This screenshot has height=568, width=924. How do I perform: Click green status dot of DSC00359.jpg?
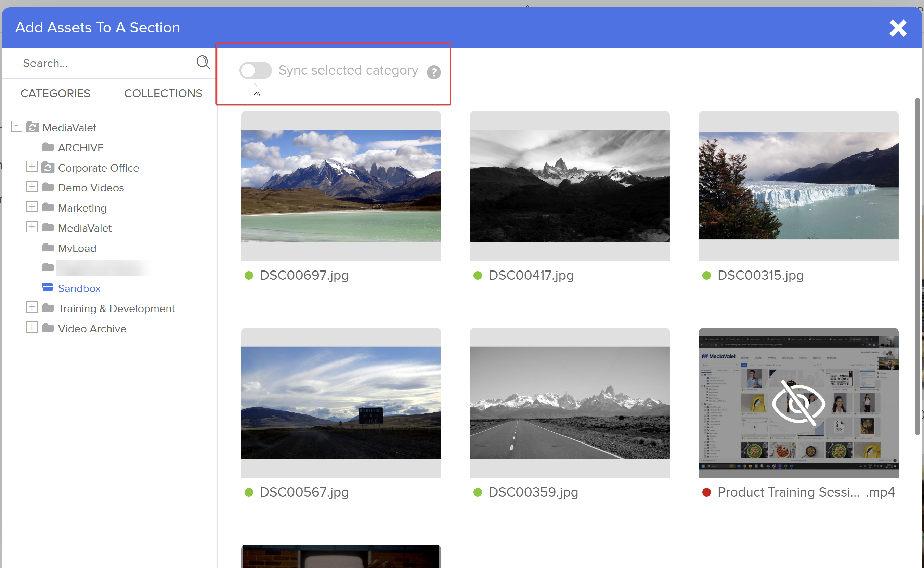[x=478, y=492]
